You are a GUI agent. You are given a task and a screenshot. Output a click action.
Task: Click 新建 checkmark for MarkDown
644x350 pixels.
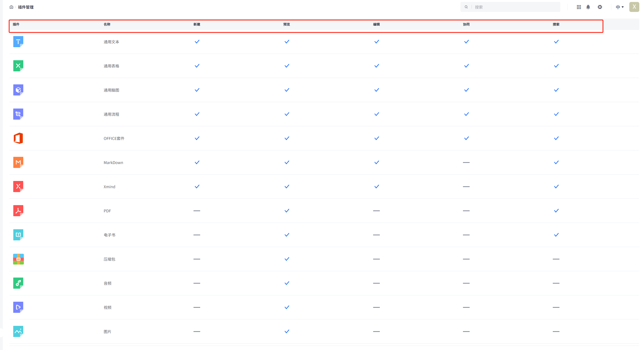pos(197,162)
